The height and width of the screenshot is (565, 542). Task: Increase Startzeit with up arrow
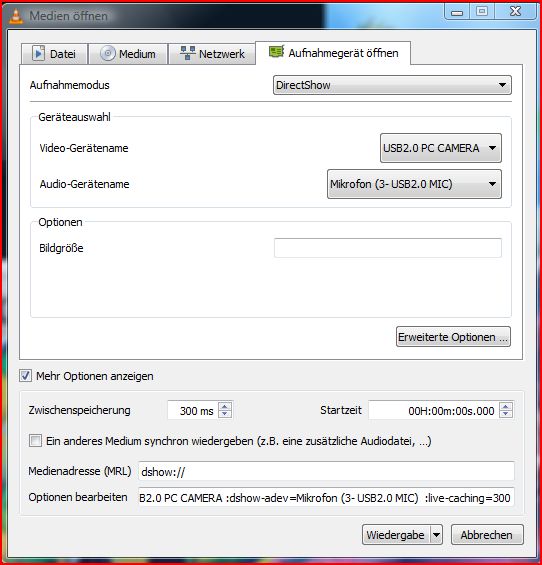coord(506,406)
